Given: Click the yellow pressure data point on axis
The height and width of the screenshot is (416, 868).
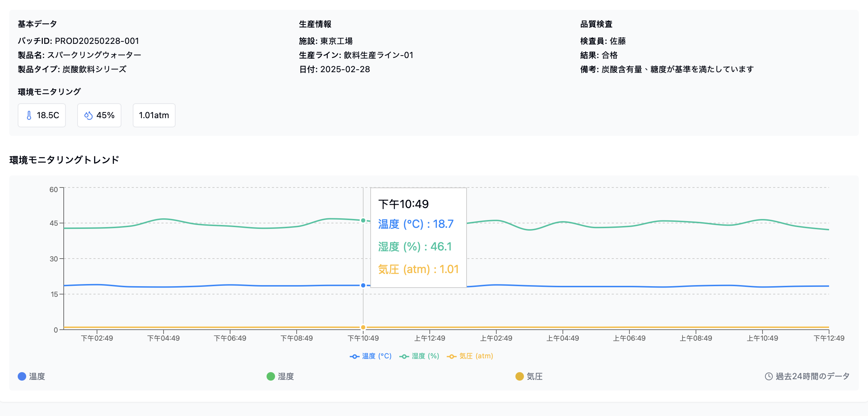Looking at the screenshot, I should tap(363, 327).
